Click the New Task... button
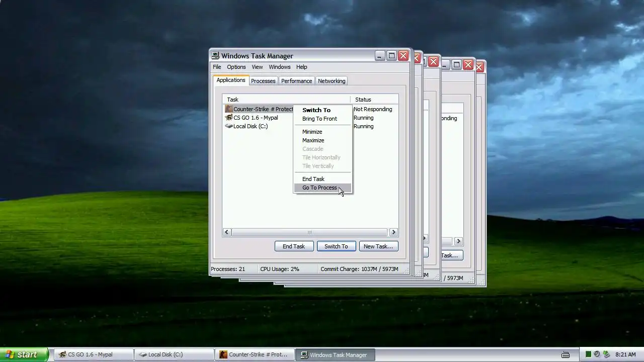 tap(378, 246)
